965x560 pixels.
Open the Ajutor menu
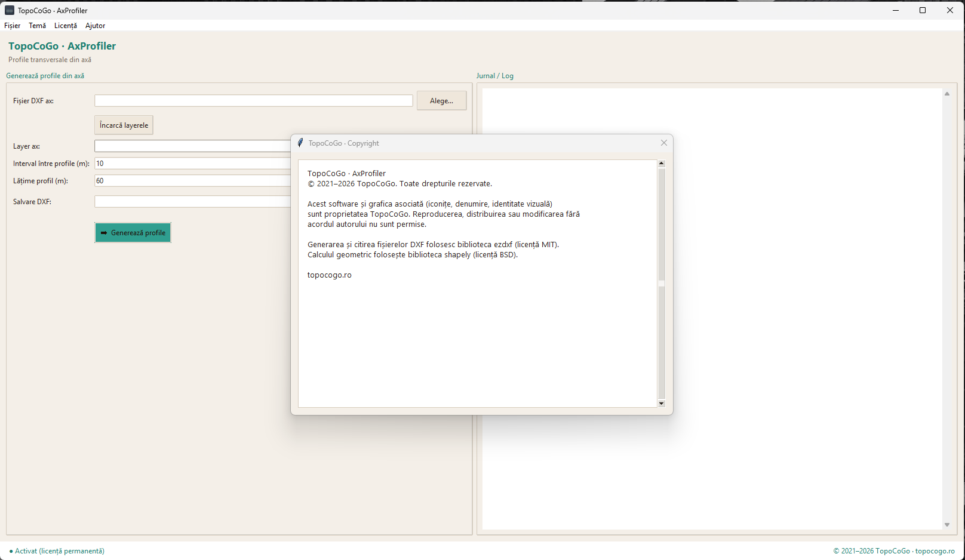(95, 26)
